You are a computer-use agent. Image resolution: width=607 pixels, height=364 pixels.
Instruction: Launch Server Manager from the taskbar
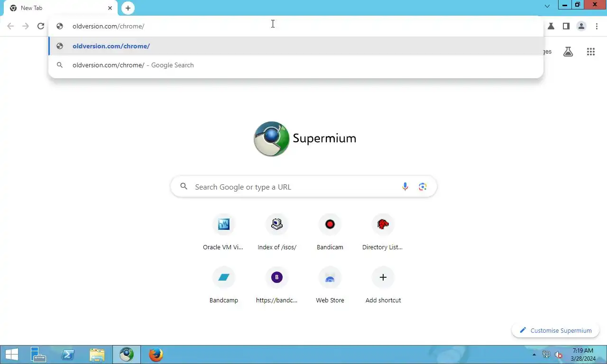pos(38,355)
